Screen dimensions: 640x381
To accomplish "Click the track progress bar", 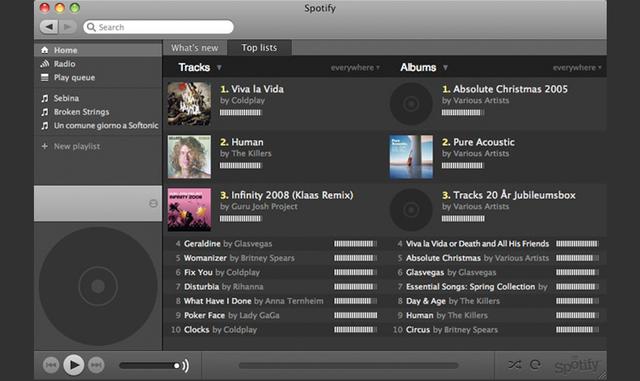I will [x=349, y=365].
